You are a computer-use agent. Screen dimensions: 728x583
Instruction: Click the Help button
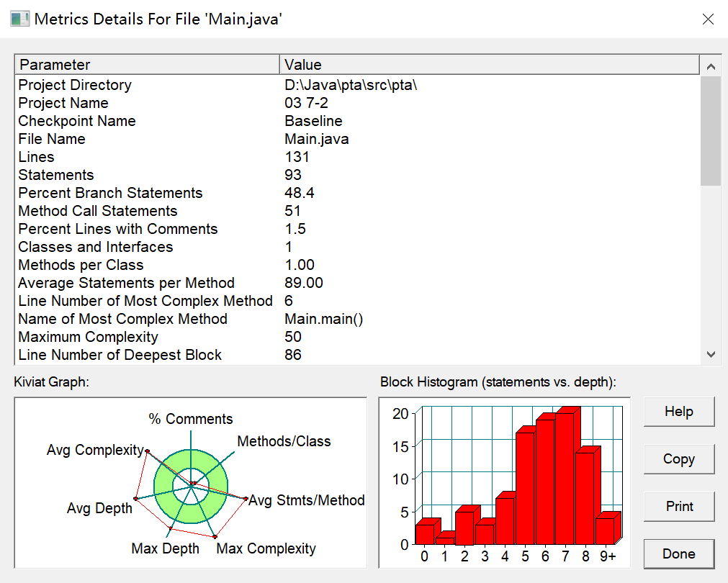[679, 412]
